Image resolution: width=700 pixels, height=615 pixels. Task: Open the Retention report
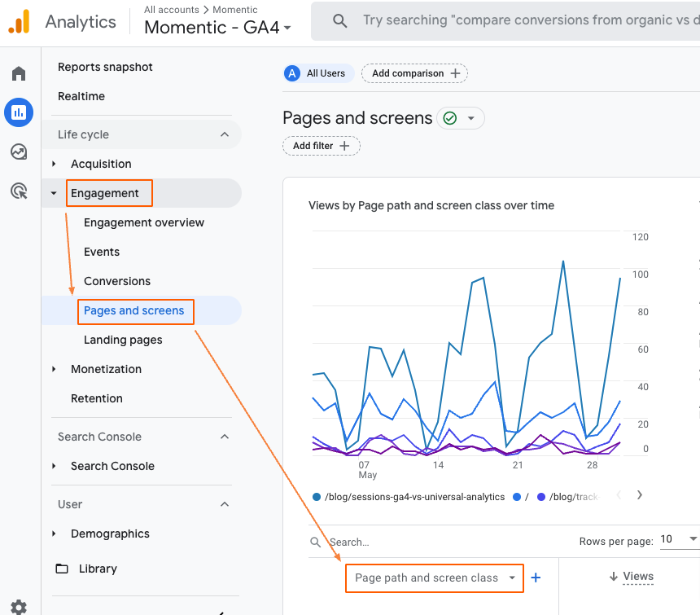(x=96, y=398)
